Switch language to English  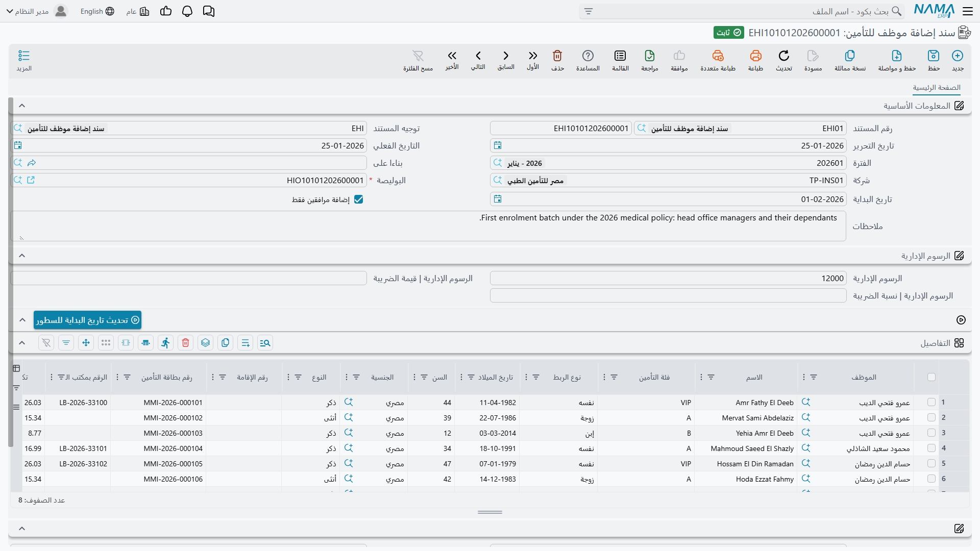click(x=97, y=11)
